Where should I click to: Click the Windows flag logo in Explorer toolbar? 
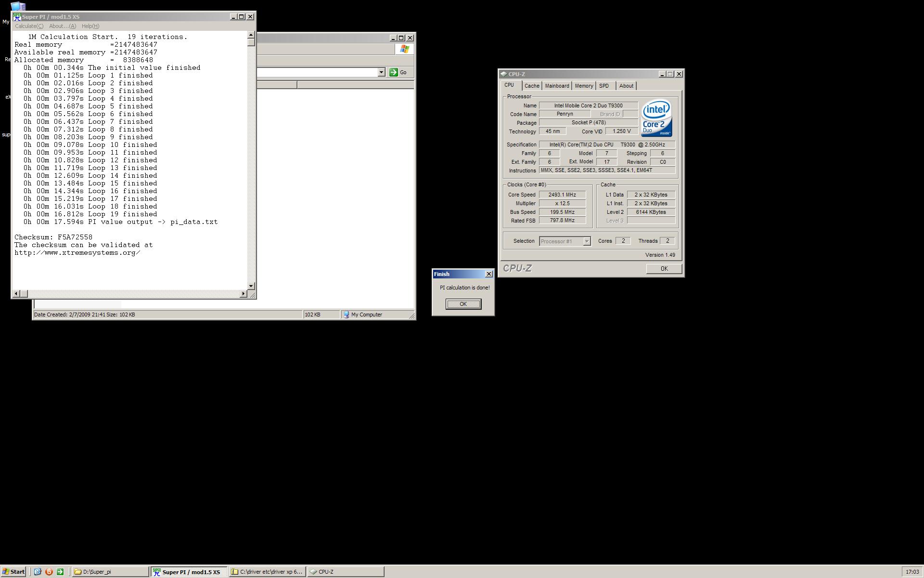click(404, 49)
